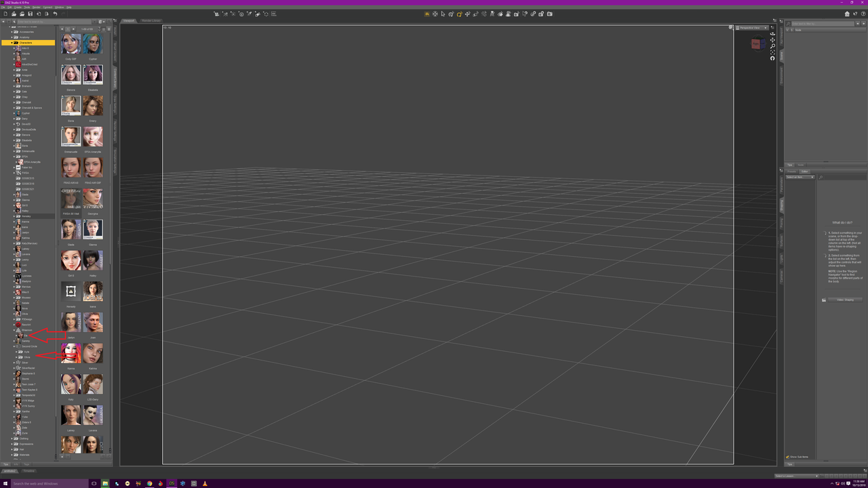Open Windows Task View
868x488 pixels.
[94, 483]
